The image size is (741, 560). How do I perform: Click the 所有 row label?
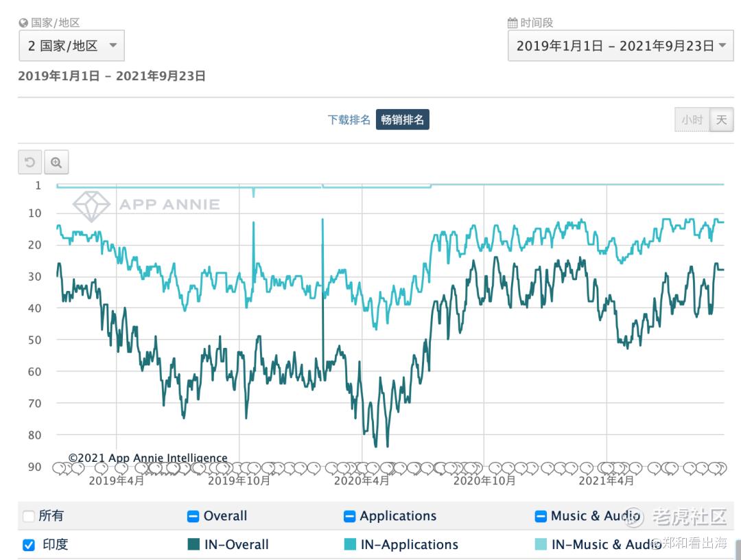point(51,515)
